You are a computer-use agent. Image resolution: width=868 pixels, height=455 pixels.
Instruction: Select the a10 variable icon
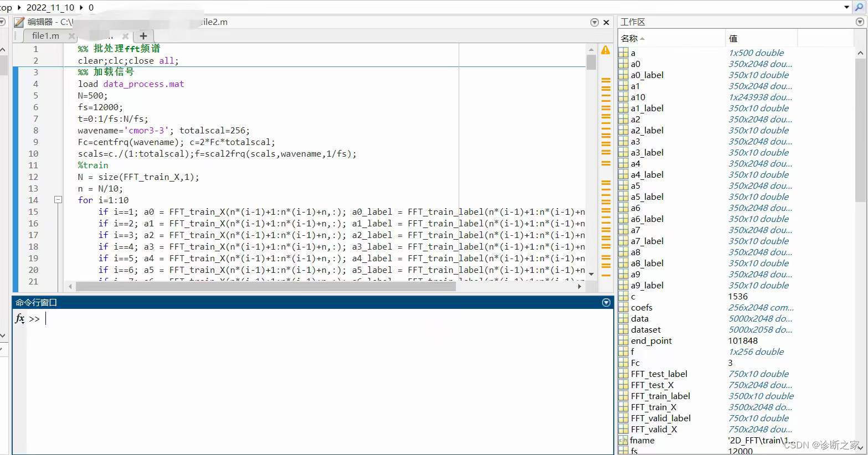tap(623, 97)
